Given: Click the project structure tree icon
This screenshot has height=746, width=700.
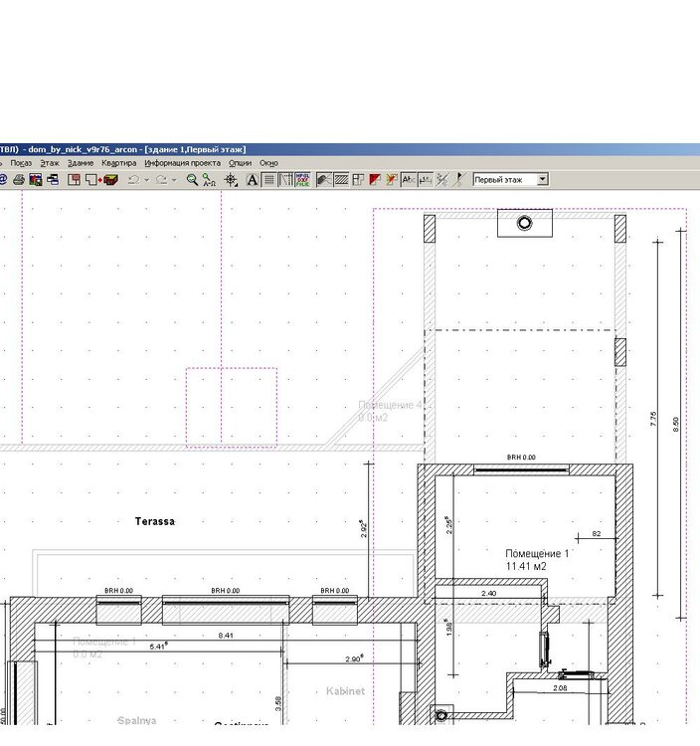Looking at the screenshot, I should coord(53,180).
